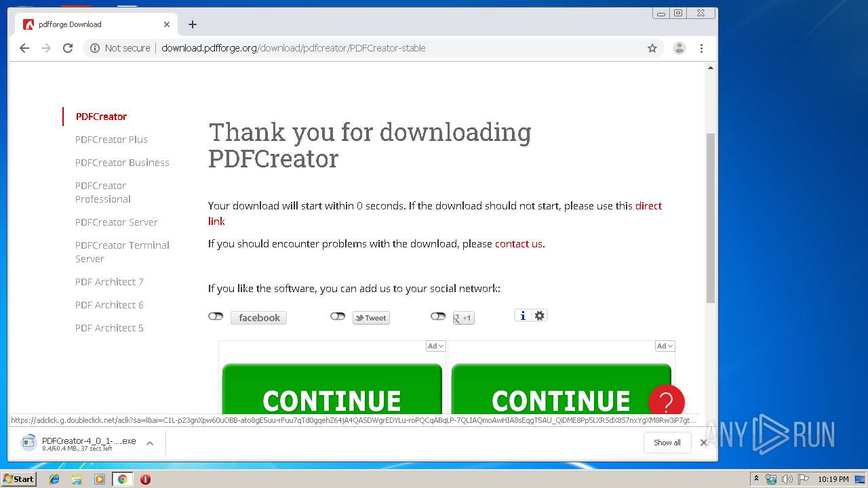Viewport: 868px width, 488px height.
Task: Click the browser forward arrow
Action: coord(46,48)
